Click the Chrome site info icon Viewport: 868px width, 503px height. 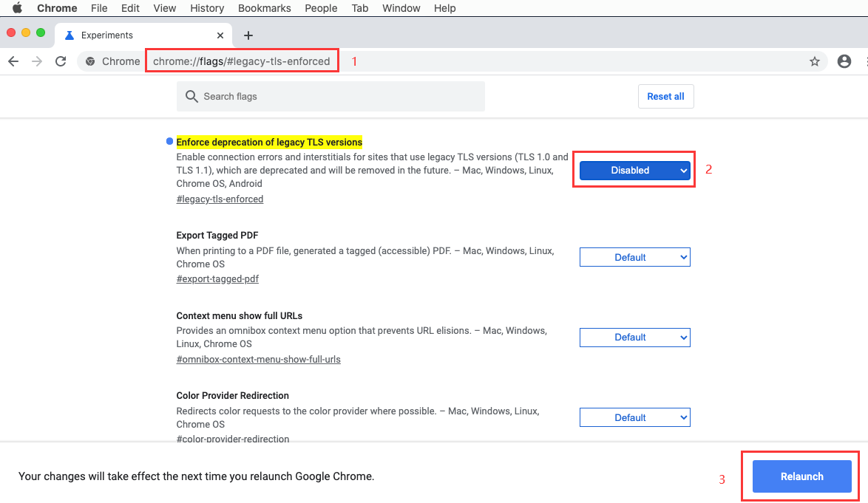90,61
